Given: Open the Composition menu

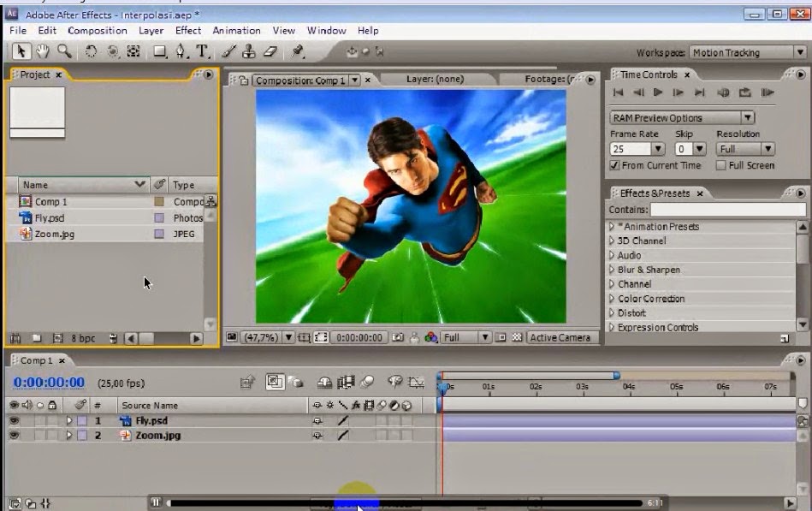Looking at the screenshot, I should [98, 31].
